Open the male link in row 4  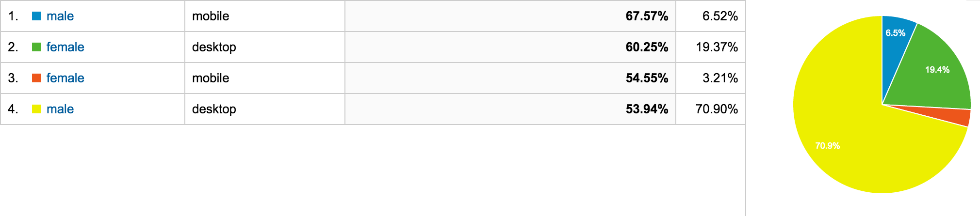(x=60, y=109)
